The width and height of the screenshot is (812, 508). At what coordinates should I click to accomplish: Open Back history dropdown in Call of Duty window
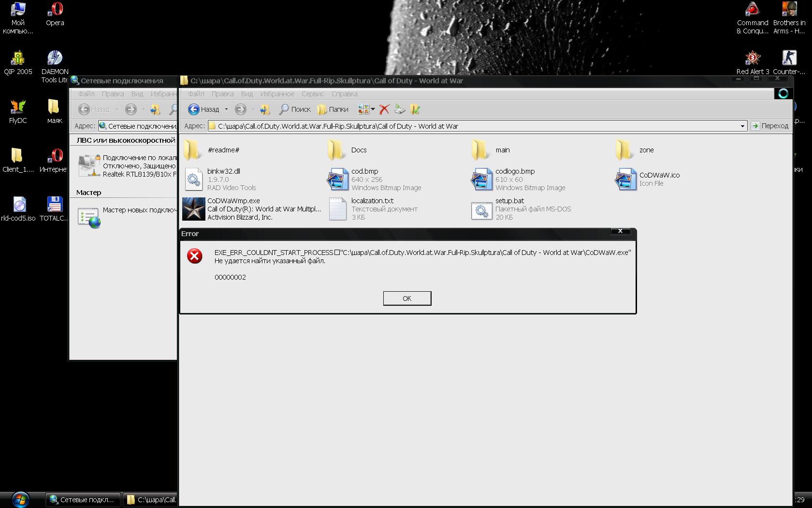tap(226, 109)
